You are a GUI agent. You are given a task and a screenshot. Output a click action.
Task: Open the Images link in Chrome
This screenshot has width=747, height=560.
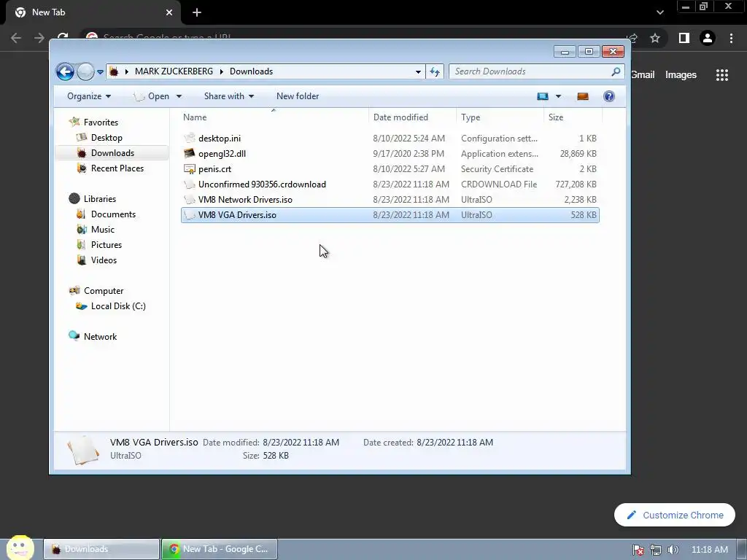681,75
